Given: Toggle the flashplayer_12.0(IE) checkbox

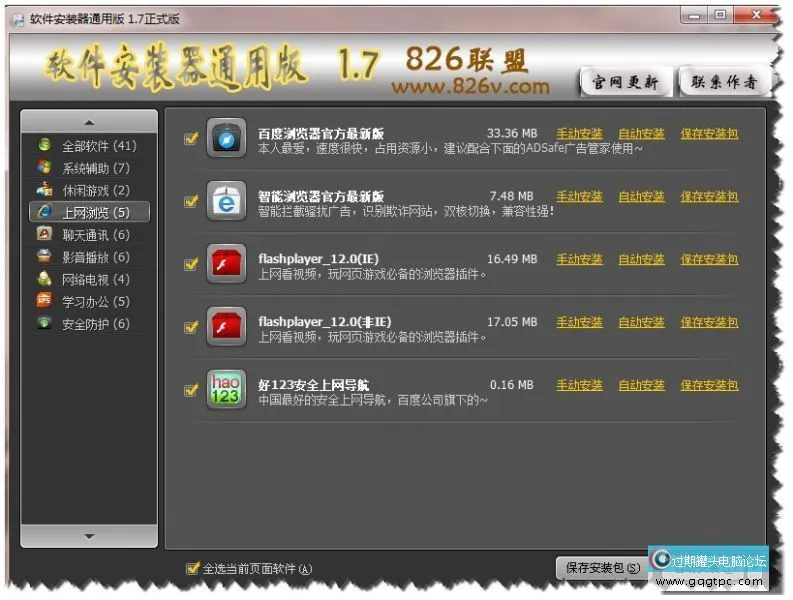Looking at the screenshot, I should click(x=191, y=264).
